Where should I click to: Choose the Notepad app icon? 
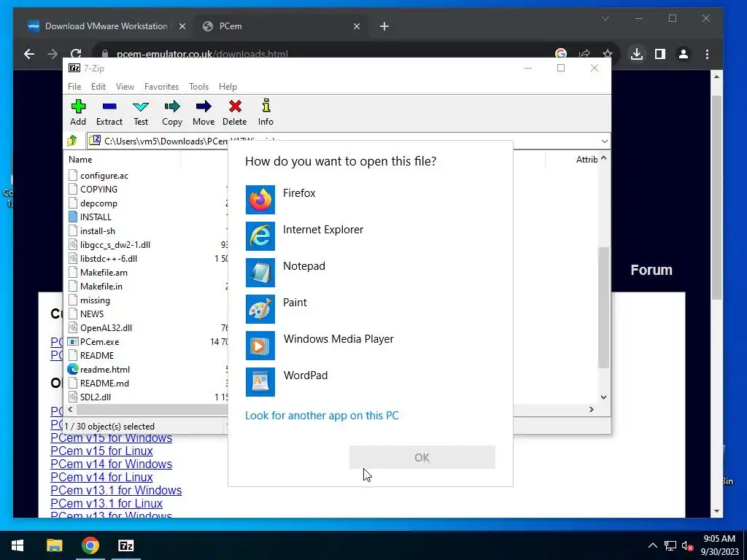coord(260,273)
